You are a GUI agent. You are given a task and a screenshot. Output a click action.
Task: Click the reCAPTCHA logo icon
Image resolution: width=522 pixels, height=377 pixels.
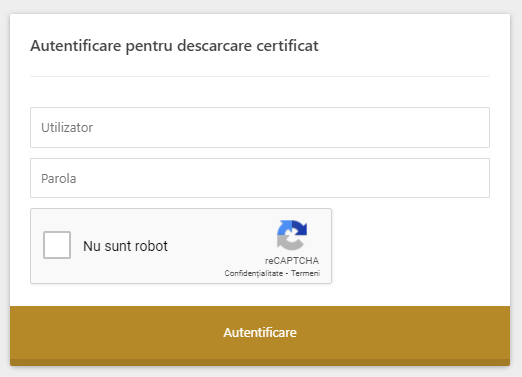point(292,235)
